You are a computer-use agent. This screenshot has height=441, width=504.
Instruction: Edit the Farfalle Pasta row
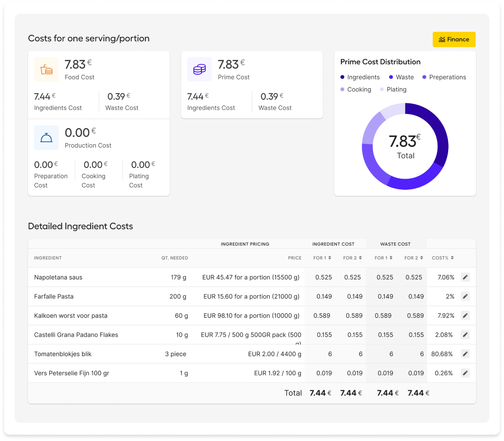coord(465,297)
